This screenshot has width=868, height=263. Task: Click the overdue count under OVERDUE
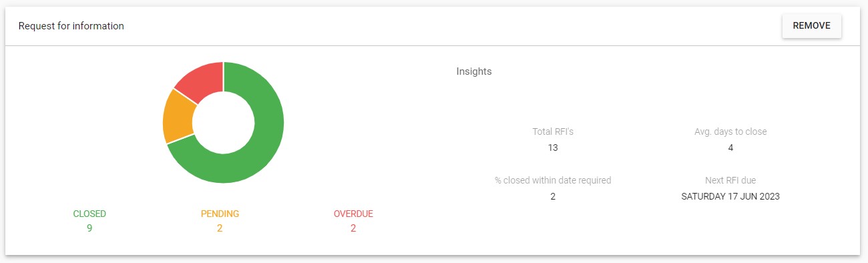click(x=353, y=228)
